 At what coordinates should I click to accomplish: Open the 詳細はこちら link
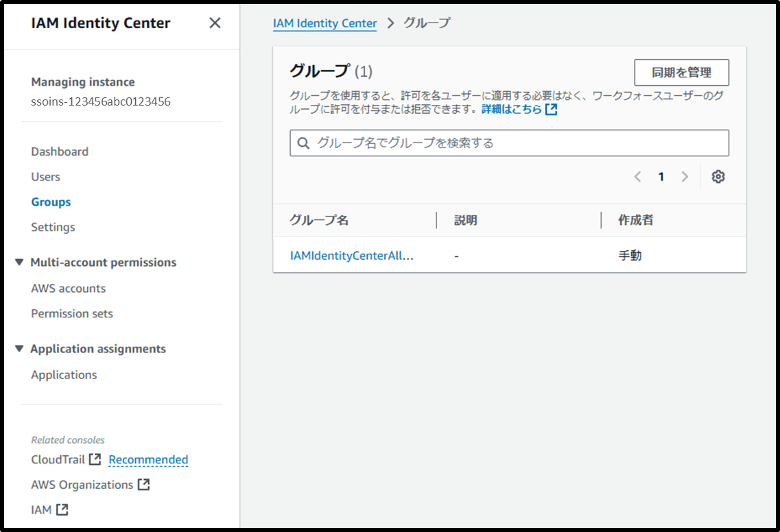[511, 110]
